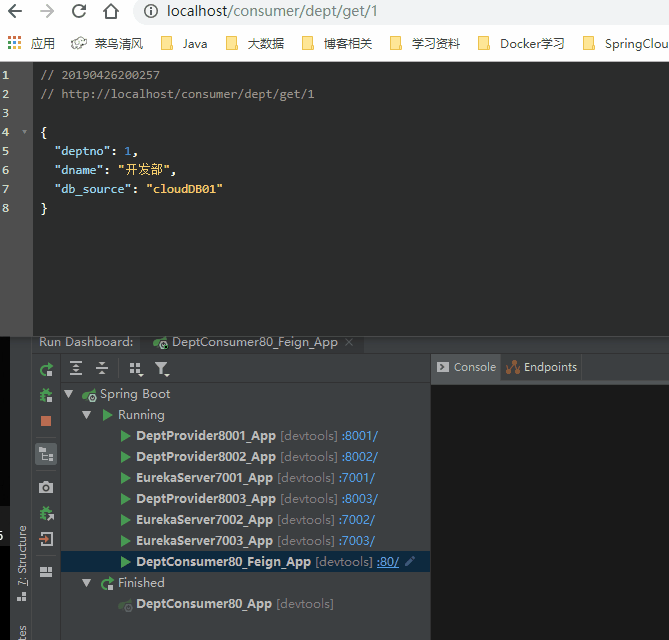
Task: Open the 应用 apps shortcut in the bookmarks bar
Action: coord(32,44)
